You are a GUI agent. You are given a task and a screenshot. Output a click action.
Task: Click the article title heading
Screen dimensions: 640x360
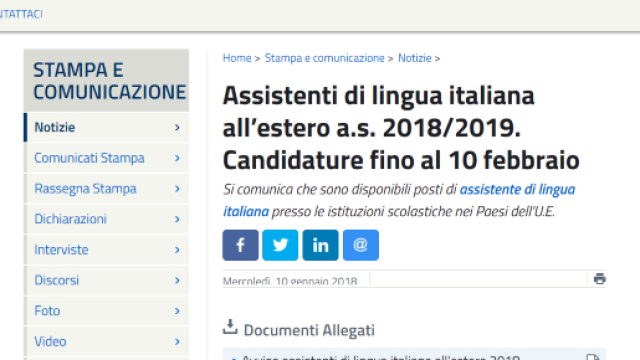(401, 127)
